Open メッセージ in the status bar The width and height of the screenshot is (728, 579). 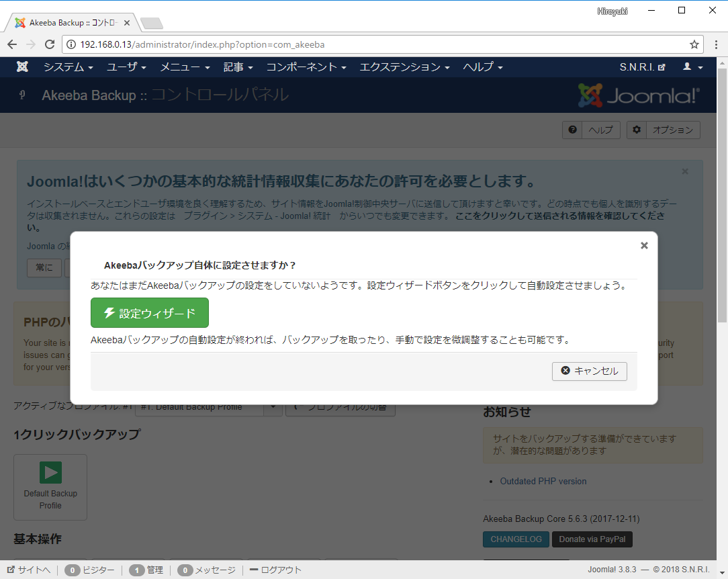tap(207, 570)
